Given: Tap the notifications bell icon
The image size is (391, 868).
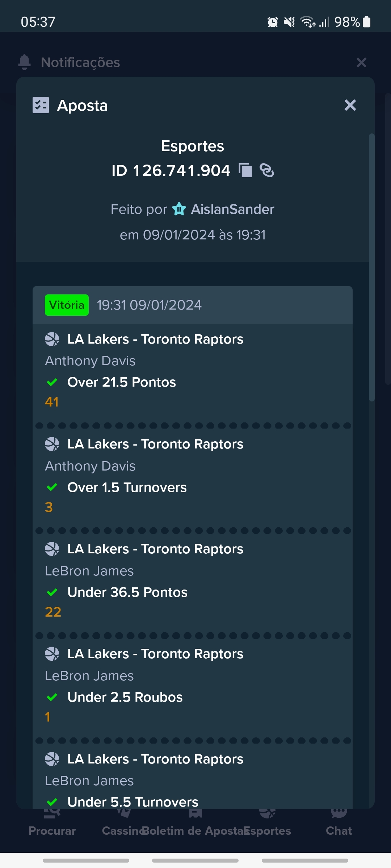Looking at the screenshot, I should tap(24, 62).
